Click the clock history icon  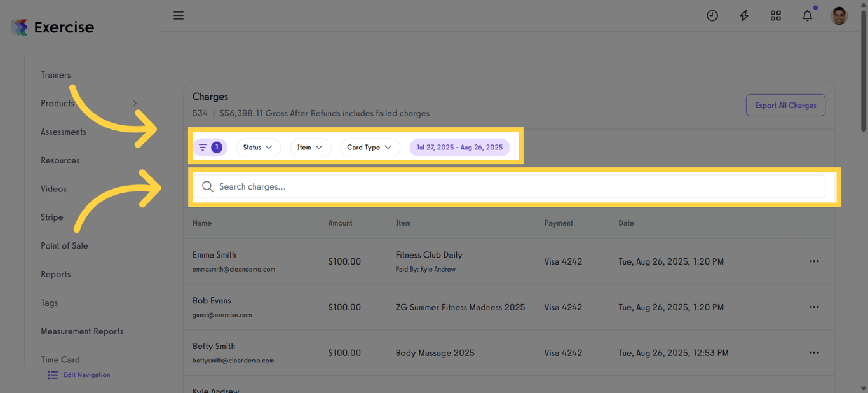712,16
